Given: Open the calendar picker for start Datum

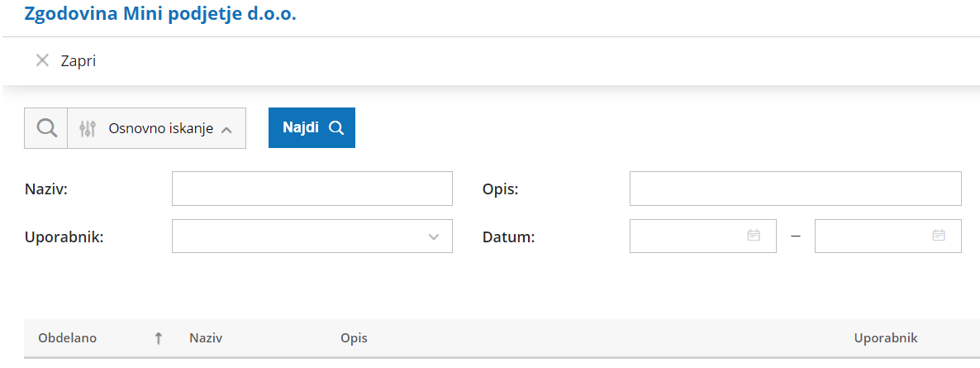Looking at the screenshot, I should coord(754,236).
